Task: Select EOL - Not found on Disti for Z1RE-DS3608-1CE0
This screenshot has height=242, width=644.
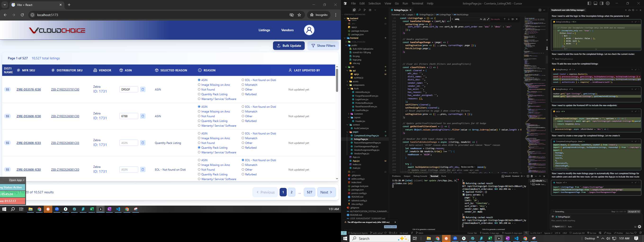Action: 243,160
